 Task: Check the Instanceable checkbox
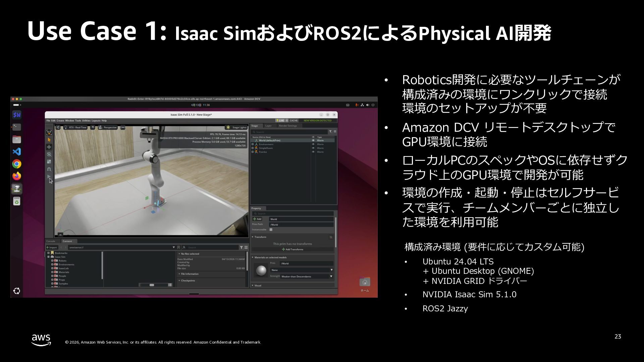(x=271, y=230)
